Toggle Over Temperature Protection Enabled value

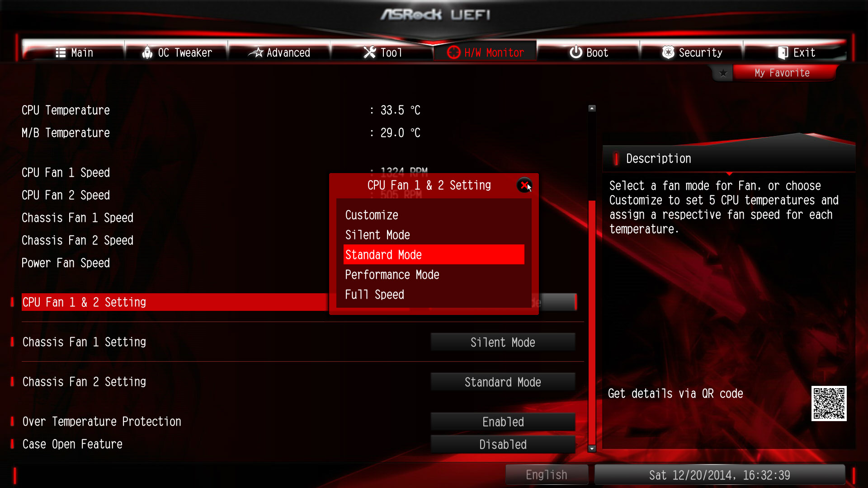(503, 422)
